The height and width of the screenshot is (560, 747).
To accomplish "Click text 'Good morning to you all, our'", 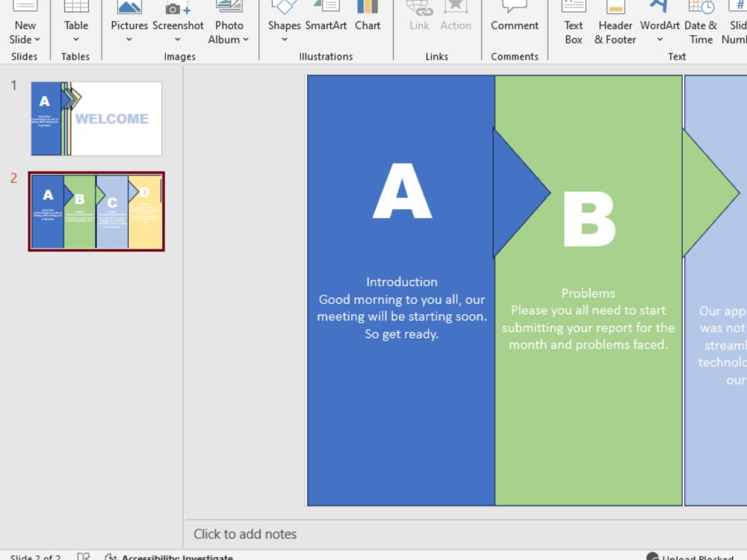I will (402, 299).
